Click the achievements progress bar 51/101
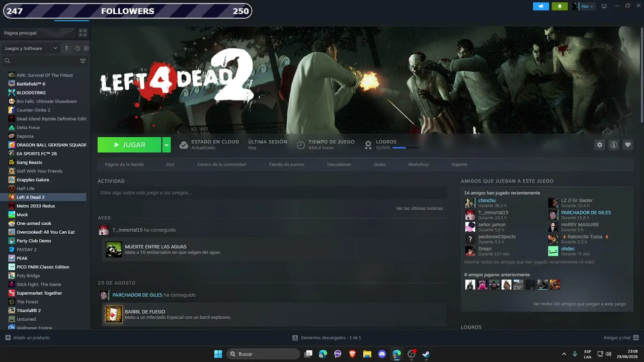 [x=406, y=148]
